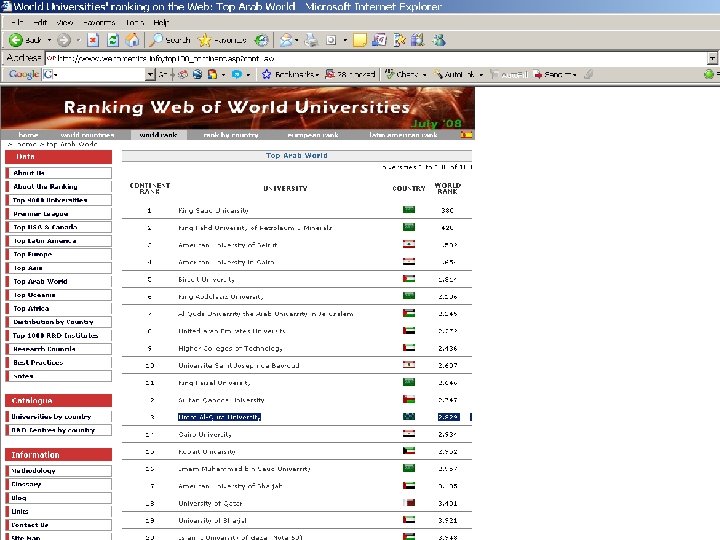Refresh the page with the green arrows icon
720x540 pixels.
click(112, 40)
